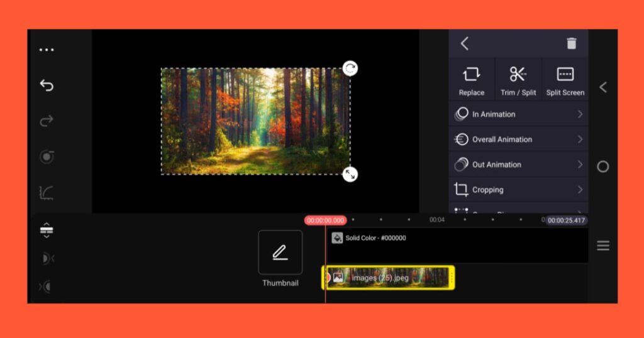Click the Solid Color #000000 swatch icon
The width and height of the screenshot is (644, 338).
pyautogui.click(x=337, y=238)
